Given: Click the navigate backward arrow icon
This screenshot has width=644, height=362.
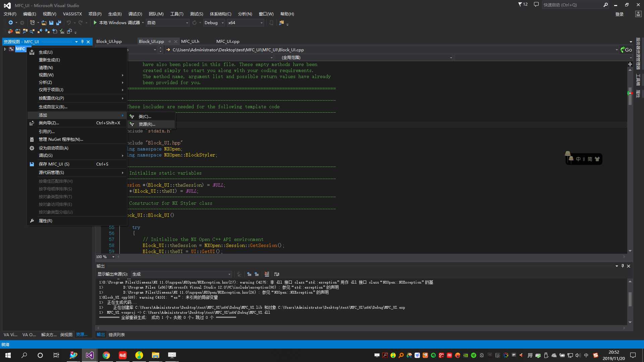Looking at the screenshot, I should tap(11, 22).
